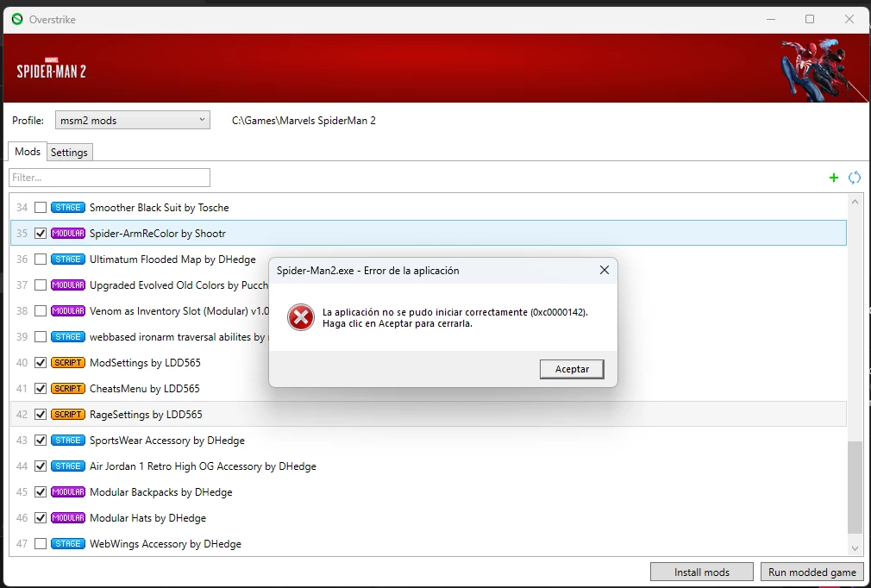Image resolution: width=871 pixels, height=588 pixels.
Task: Click the MODULAR badge of Venom as Inventory Slot
Action: [68, 311]
